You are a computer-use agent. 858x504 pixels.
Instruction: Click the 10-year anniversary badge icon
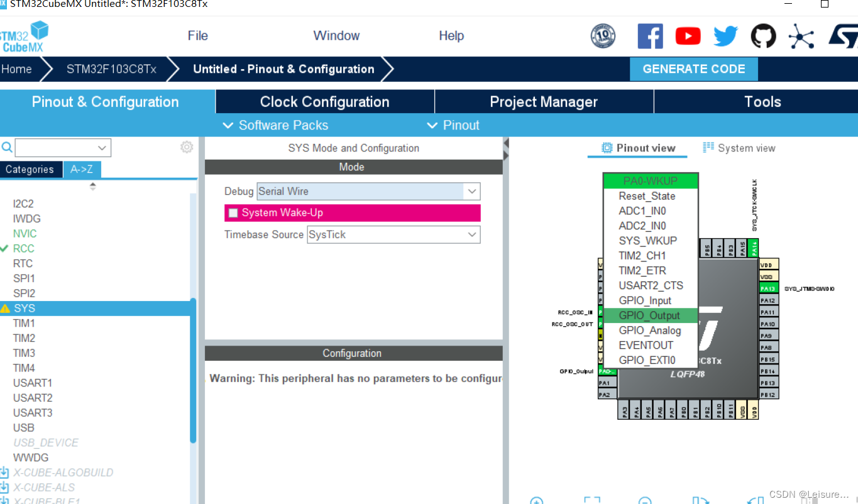pos(603,36)
